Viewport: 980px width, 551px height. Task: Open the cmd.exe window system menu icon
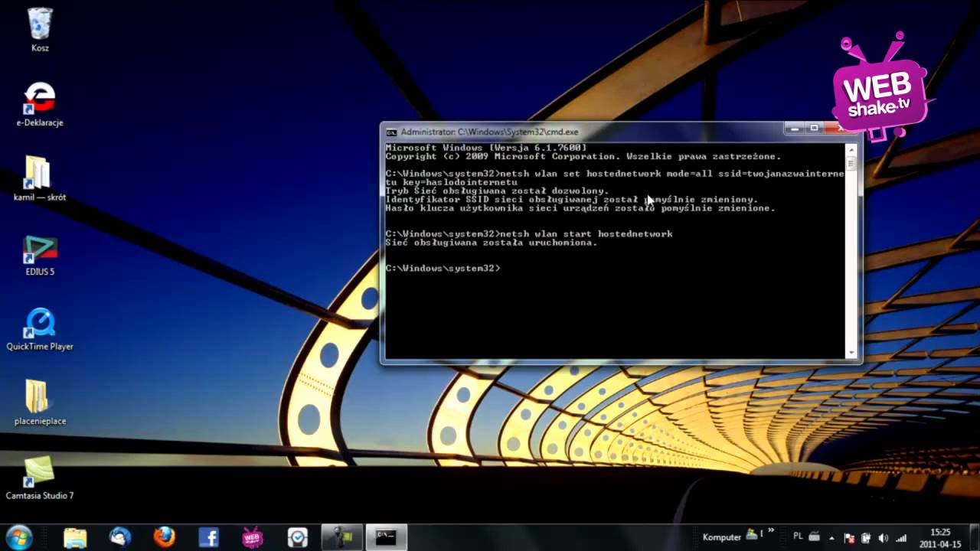tap(391, 132)
